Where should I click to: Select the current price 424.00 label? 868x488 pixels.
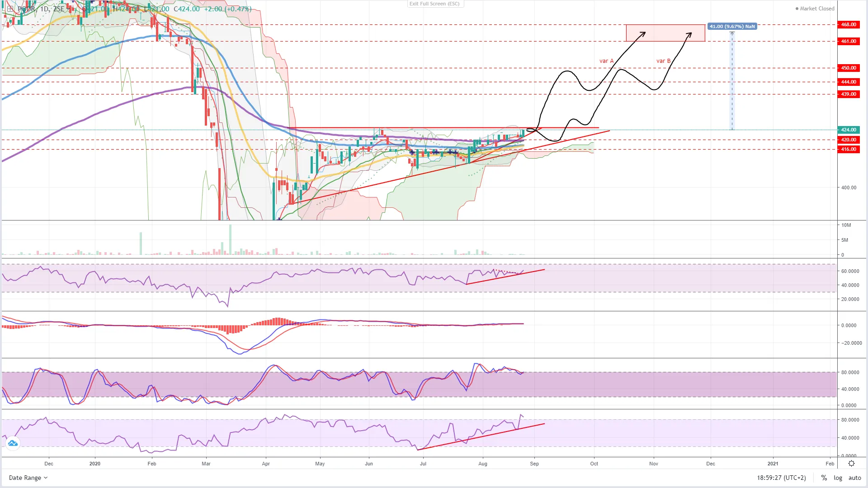[x=848, y=130]
